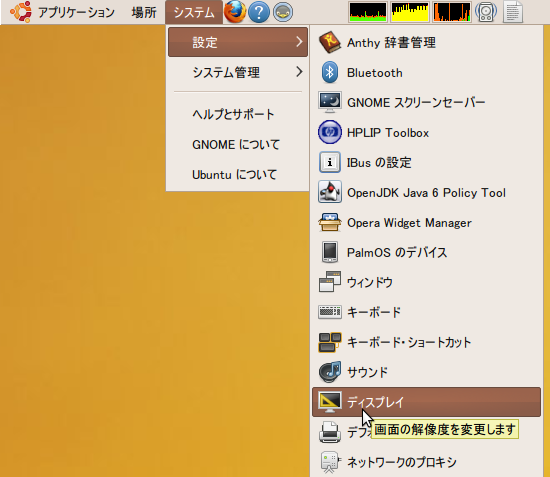
Task: Open the orange system monitor graph applet
Action: tap(452, 12)
